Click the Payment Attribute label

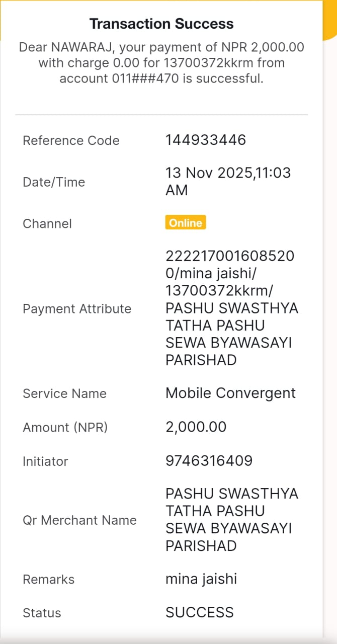coord(77,308)
